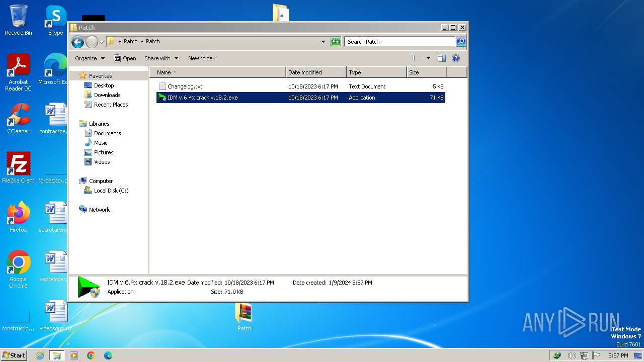Screen dimensions: 644x362
Task: Click the volume speaker tray icon
Action: pos(572,355)
